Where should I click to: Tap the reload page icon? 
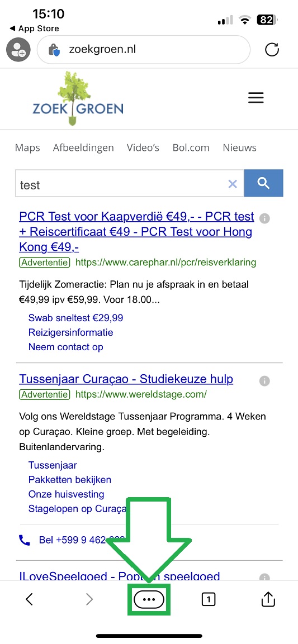[x=272, y=50]
